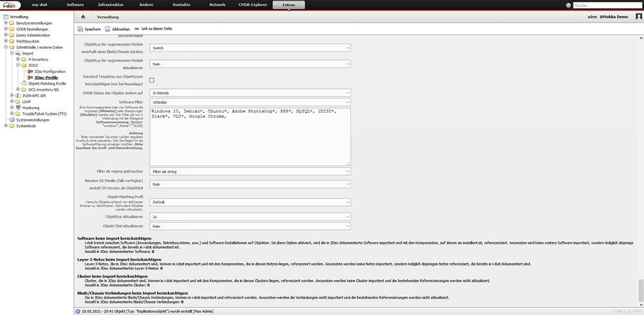Viewport: 644px width, 315px height.
Task: Click the LDAP folder icon
Action: [18, 102]
